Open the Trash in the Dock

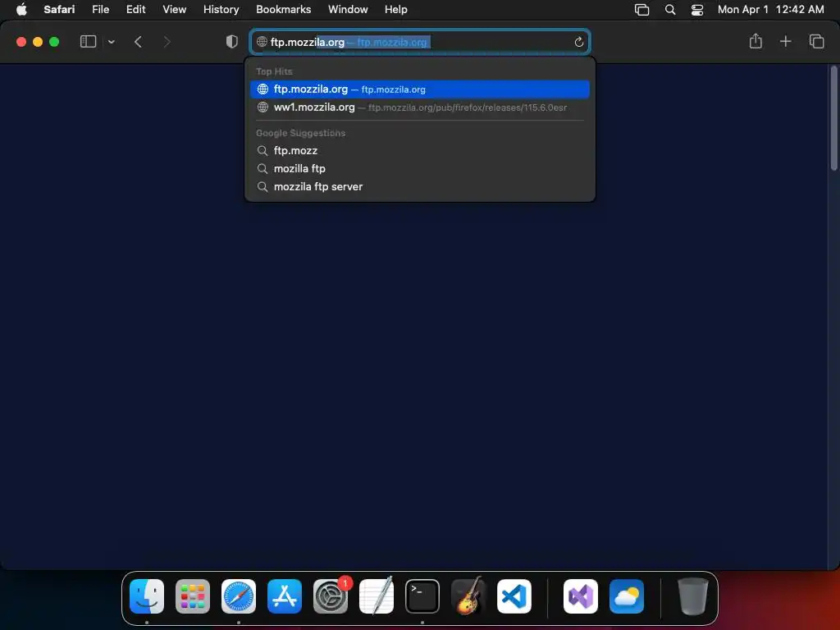pyautogui.click(x=692, y=596)
